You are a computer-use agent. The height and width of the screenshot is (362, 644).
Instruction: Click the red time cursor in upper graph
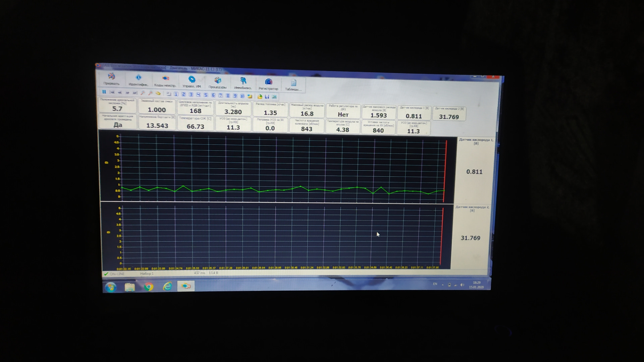tap(445, 172)
